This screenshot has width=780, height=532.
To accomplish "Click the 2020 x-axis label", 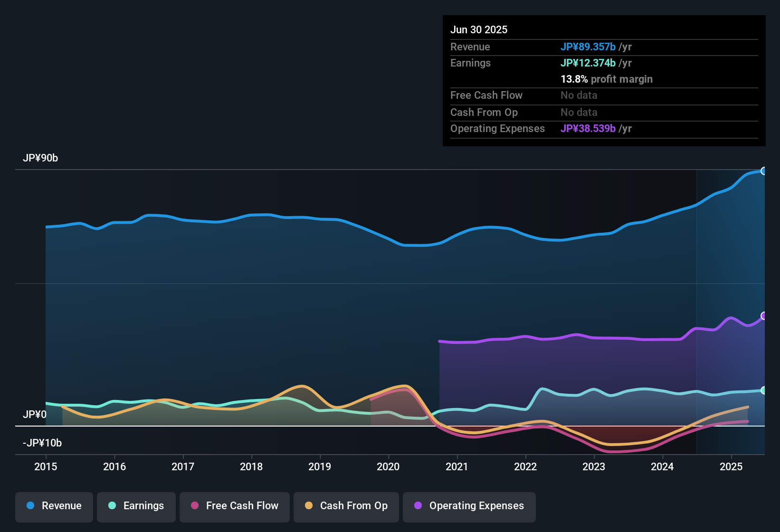I will [x=388, y=467].
